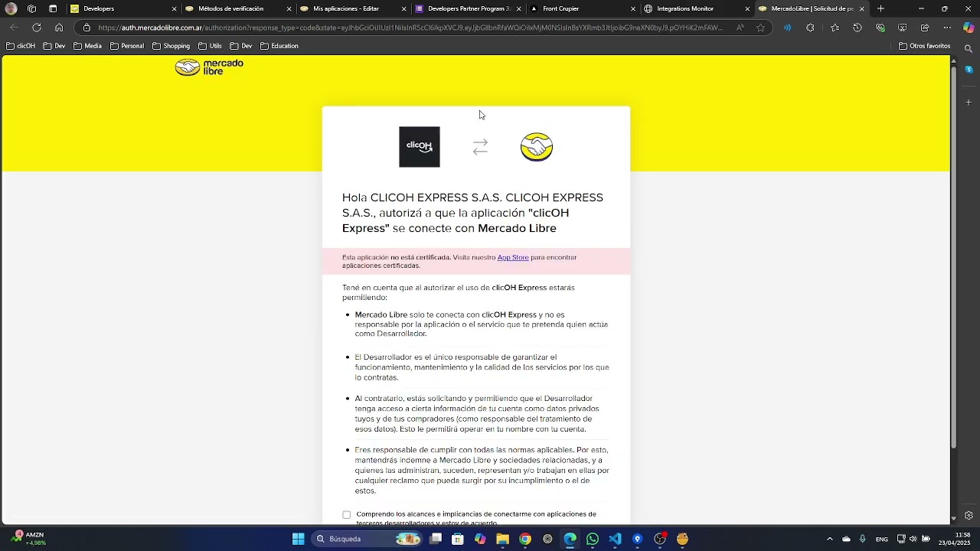Open the browser extensions puzzle icon
Image resolution: width=980 pixels, height=551 pixels.
point(810,28)
